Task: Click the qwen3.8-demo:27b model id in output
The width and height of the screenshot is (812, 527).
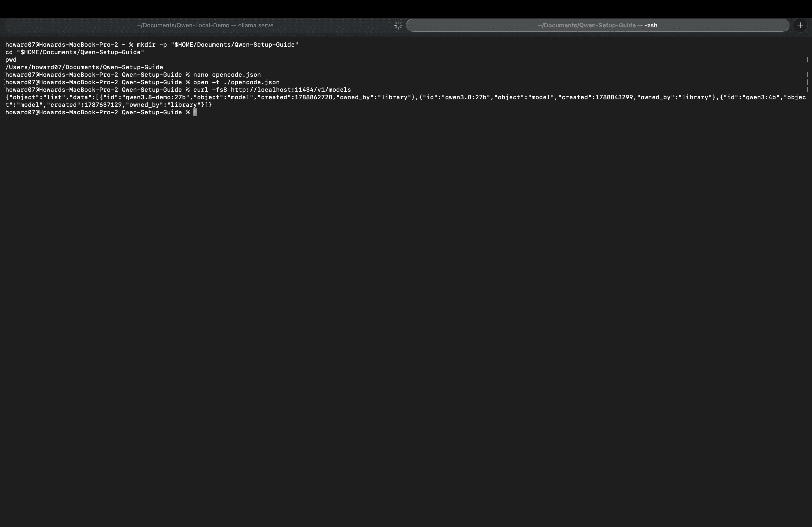Action: click(x=155, y=97)
